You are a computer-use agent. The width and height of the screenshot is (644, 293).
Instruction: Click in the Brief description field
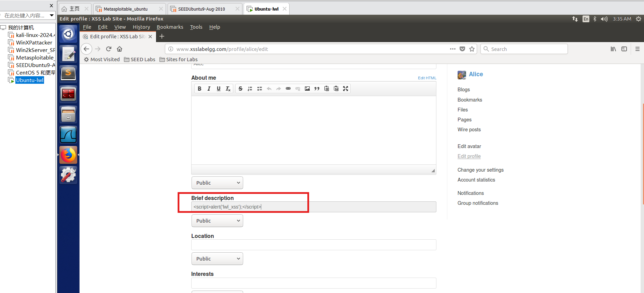[x=313, y=207]
